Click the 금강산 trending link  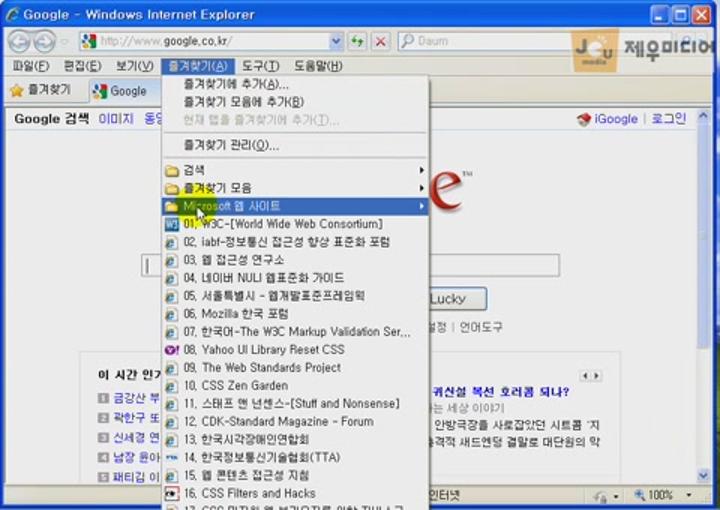[136, 398]
